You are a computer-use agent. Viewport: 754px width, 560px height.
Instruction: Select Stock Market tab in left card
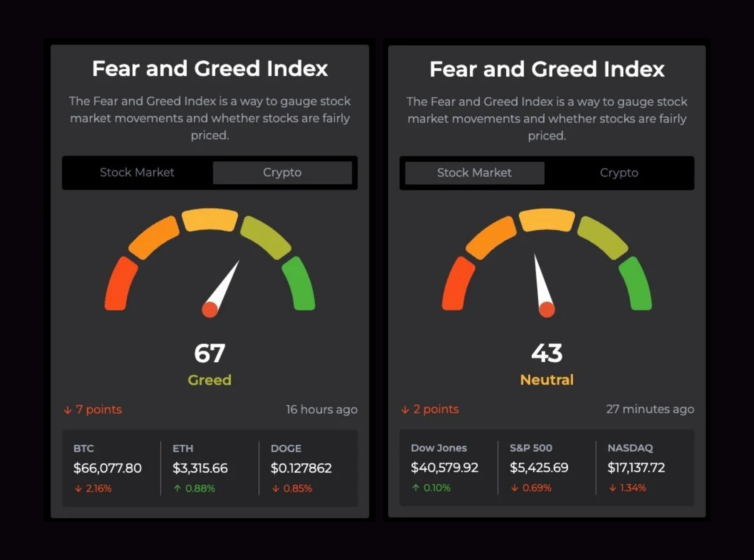pos(137,173)
